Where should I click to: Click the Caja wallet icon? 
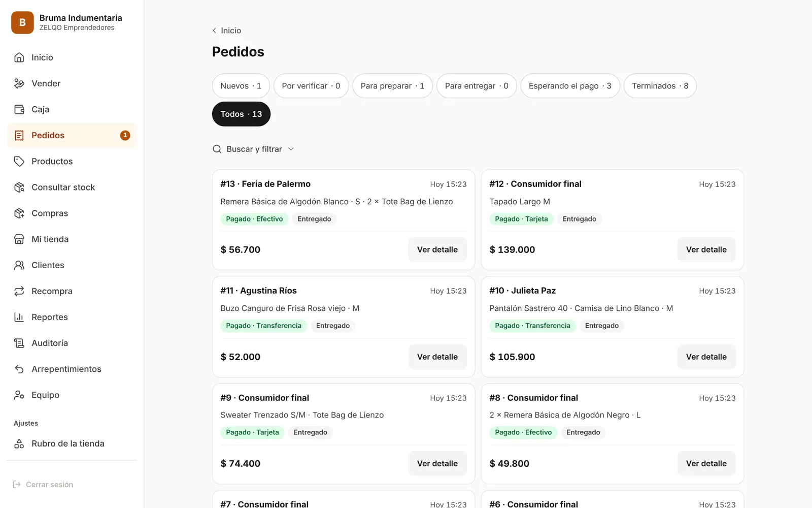pos(19,109)
